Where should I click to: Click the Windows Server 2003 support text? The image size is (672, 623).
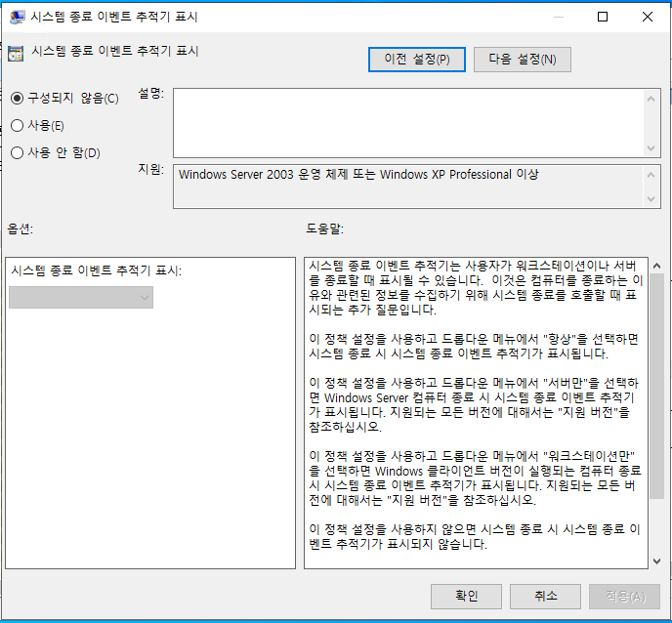coord(358,175)
